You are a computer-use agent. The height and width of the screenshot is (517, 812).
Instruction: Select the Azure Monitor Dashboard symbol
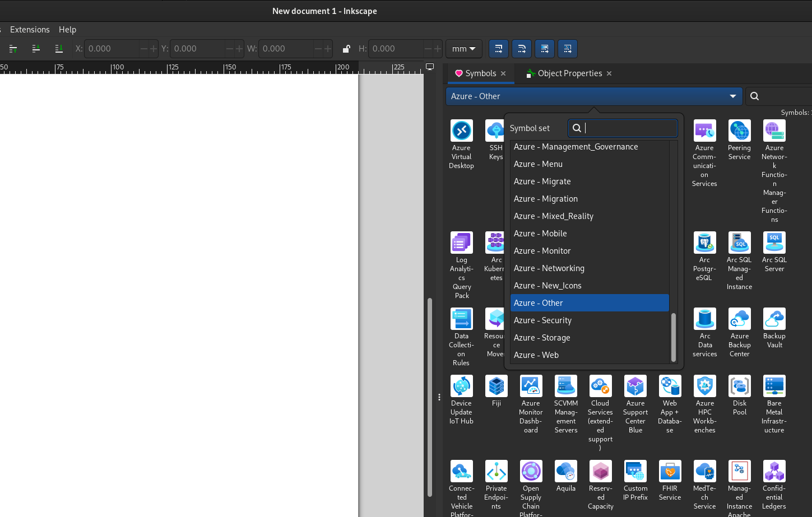(531, 404)
